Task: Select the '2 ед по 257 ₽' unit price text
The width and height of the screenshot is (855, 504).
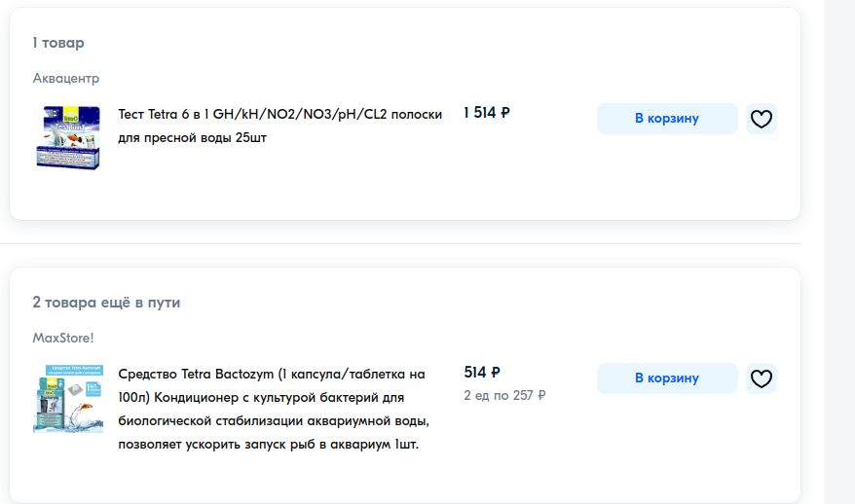Action: (504, 395)
